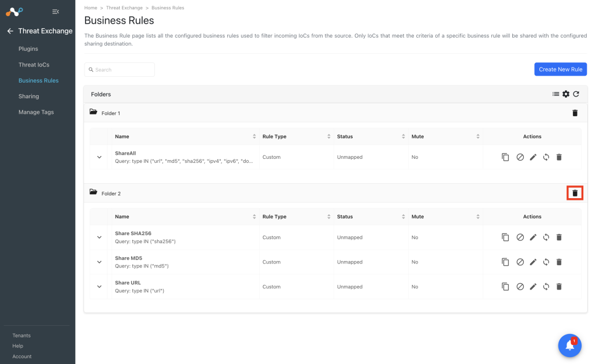
Task: Disable the Share URL rule
Action: pos(520,287)
